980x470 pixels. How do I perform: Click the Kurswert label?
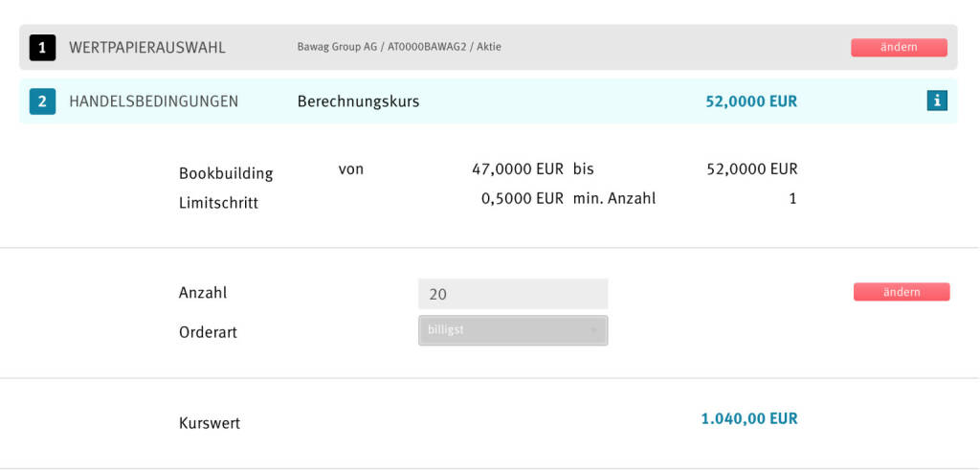click(210, 423)
